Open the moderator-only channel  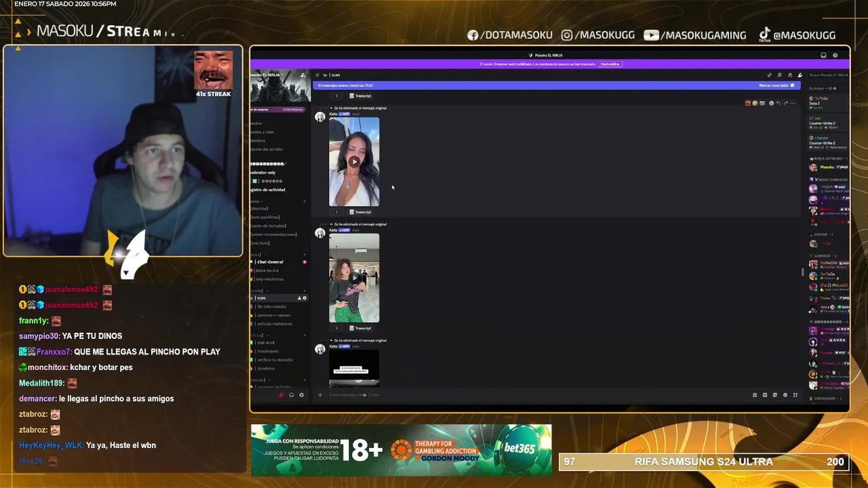click(x=263, y=173)
